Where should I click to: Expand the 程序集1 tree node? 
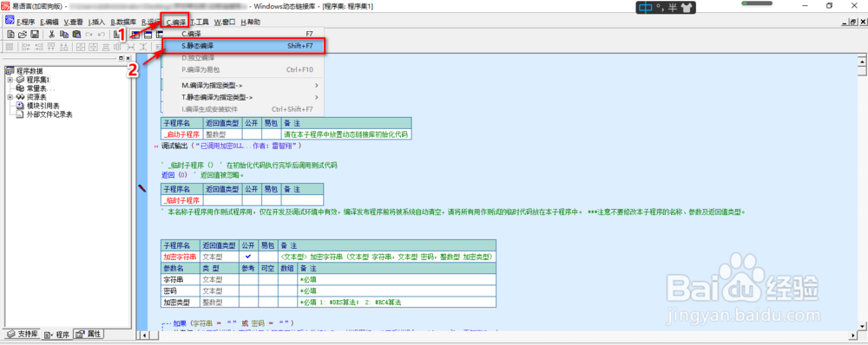pos(10,80)
